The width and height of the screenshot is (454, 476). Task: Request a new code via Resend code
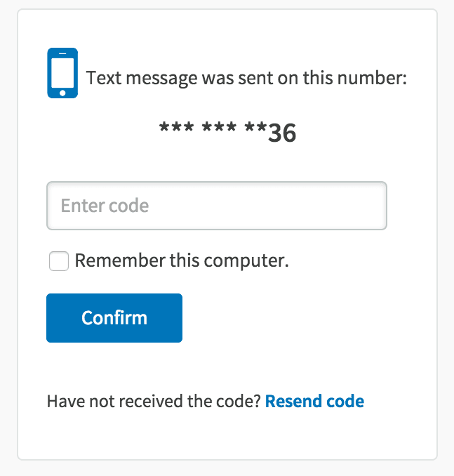(x=314, y=402)
